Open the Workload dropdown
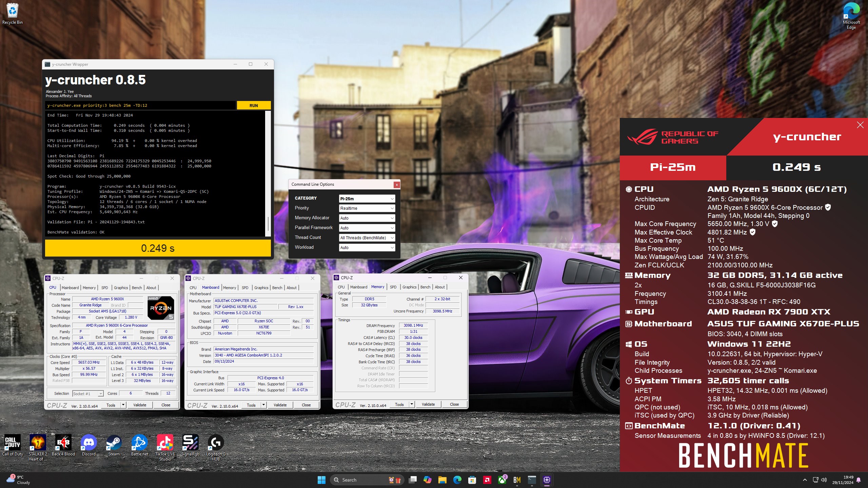868x488 pixels. 367,248
